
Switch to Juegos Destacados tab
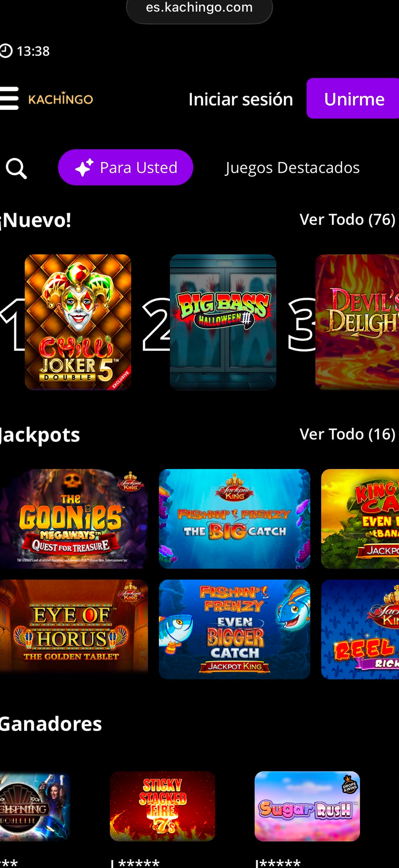(x=292, y=168)
